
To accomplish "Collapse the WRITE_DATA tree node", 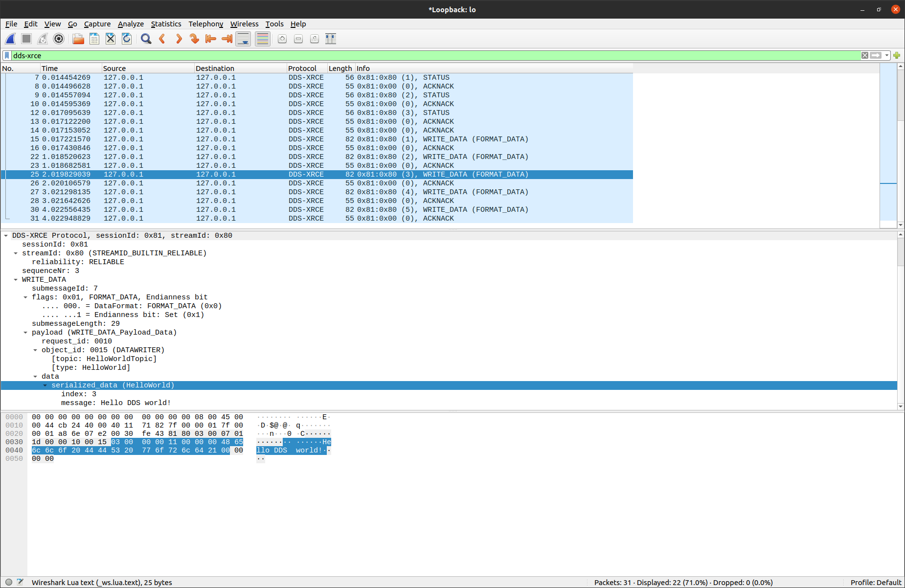I will (16, 280).
